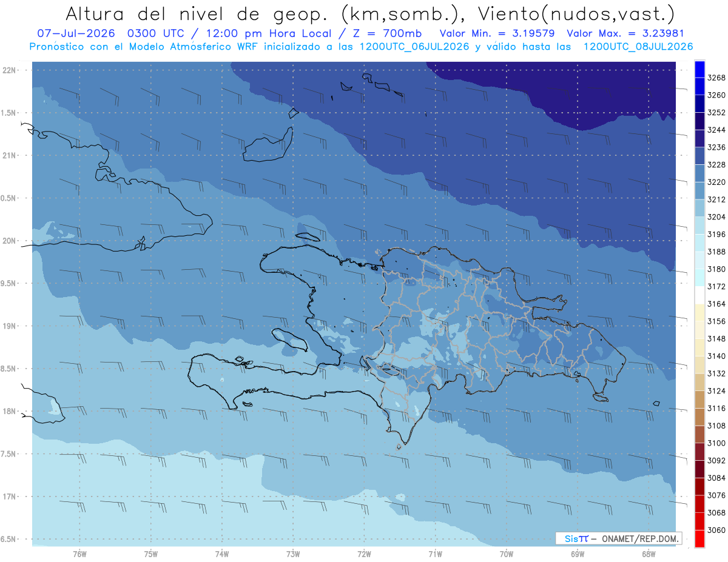Click the '3204' color scale value

pos(716,217)
